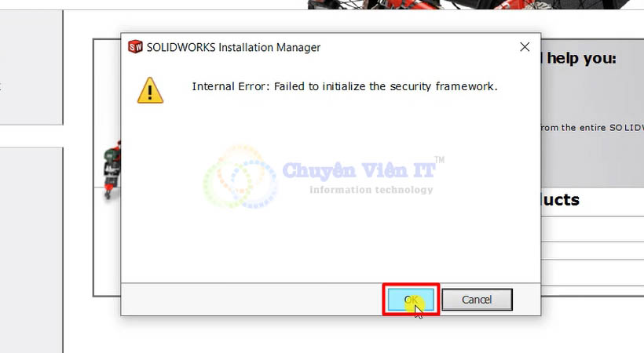Click the Chuyên Viên IT watermark text
Screen dimensions: 644x353
tap(359, 170)
